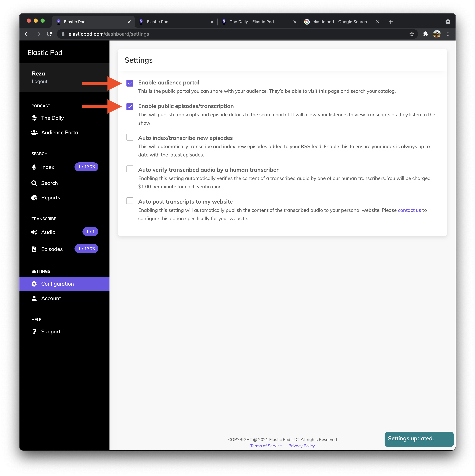Viewport: 475px width, 476px height.
Task: Open The Daily podcast in sidebar
Action: pyautogui.click(x=52, y=118)
